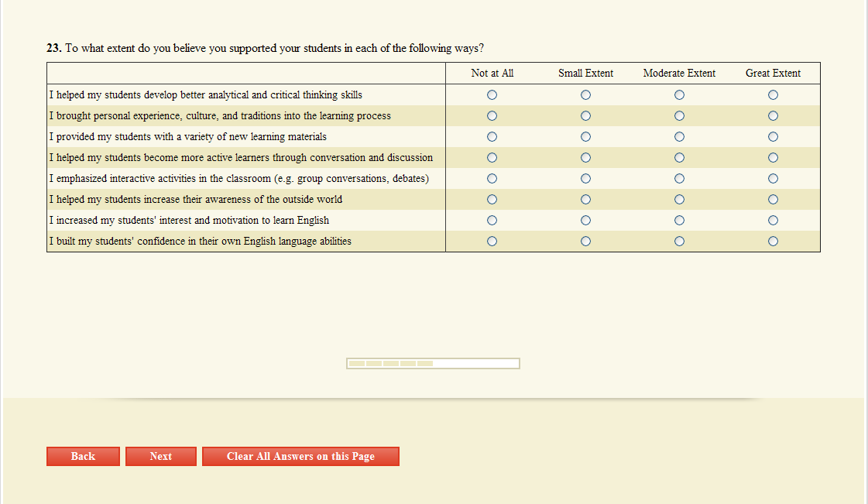Pick 'Moderate Extent' for active learners through conversation
868x504 pixels.
(679, 158)
